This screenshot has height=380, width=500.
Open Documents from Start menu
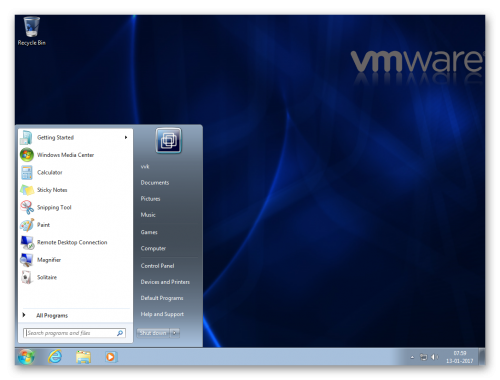(x=155, y=183)
